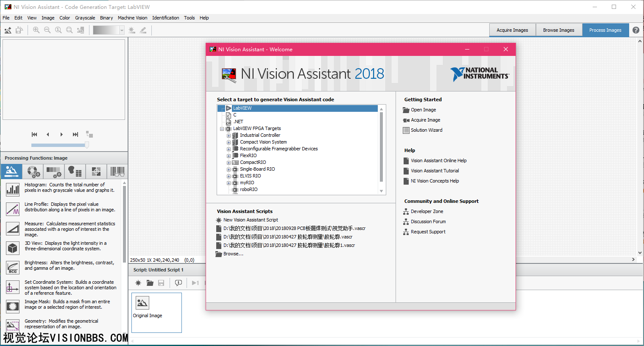The width and height of the screenshot is (644, 346).
Task: Select the roboRIO target
Action: [248, 189]
